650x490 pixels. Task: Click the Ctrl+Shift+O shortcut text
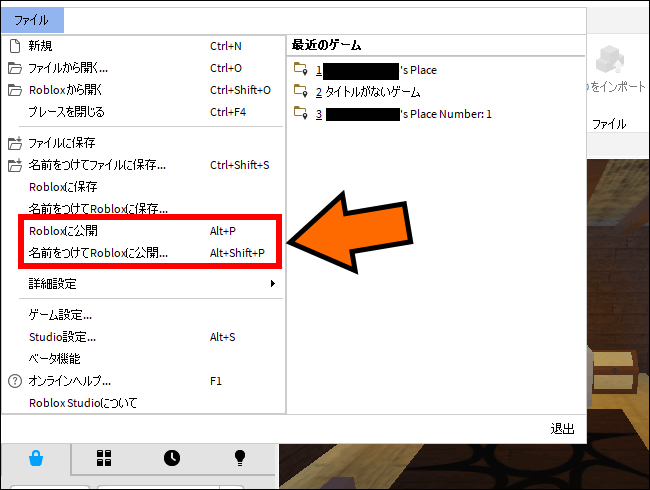[240, 90]
